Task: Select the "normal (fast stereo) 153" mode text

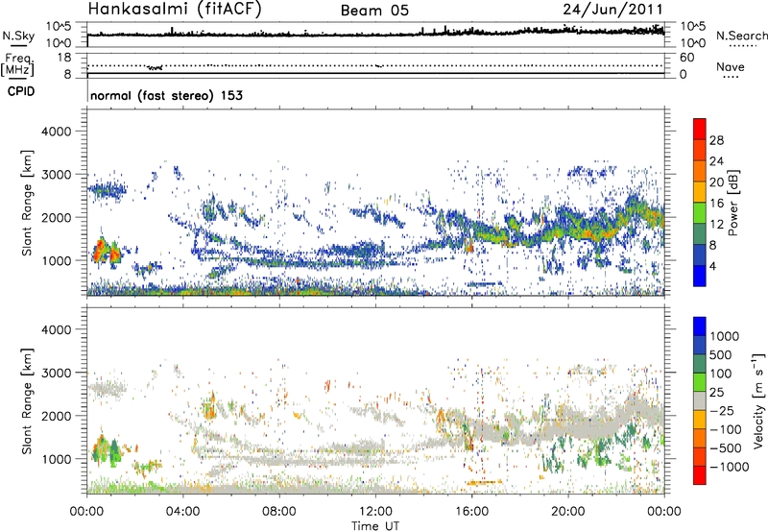Action: (166, 95)
